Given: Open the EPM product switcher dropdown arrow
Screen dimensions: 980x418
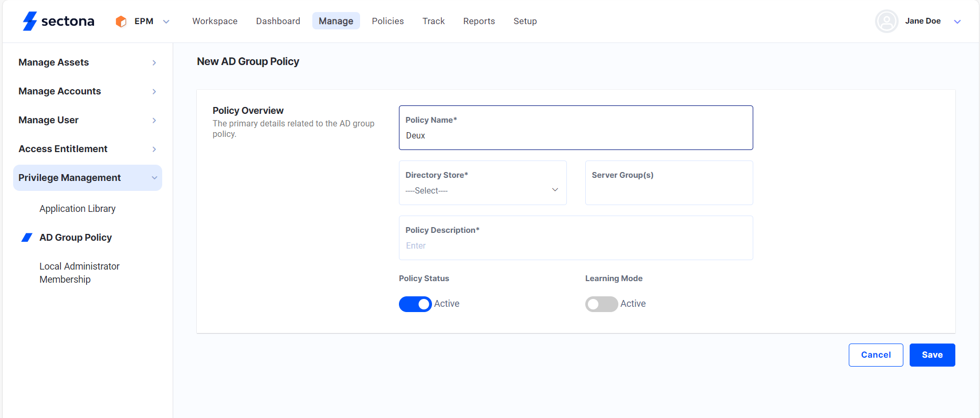Looking at the screenshot, I should point(166,22).
